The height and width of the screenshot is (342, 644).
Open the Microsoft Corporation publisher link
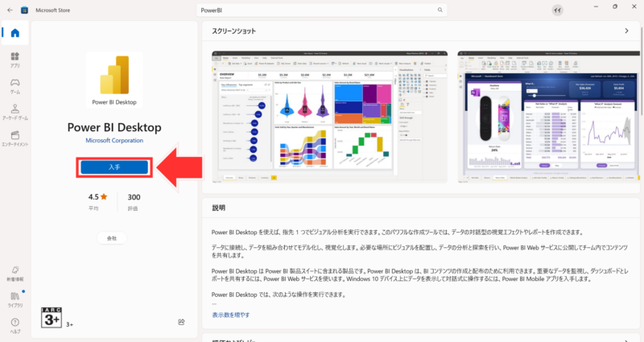pyautogui.click(x=114, y=140)
